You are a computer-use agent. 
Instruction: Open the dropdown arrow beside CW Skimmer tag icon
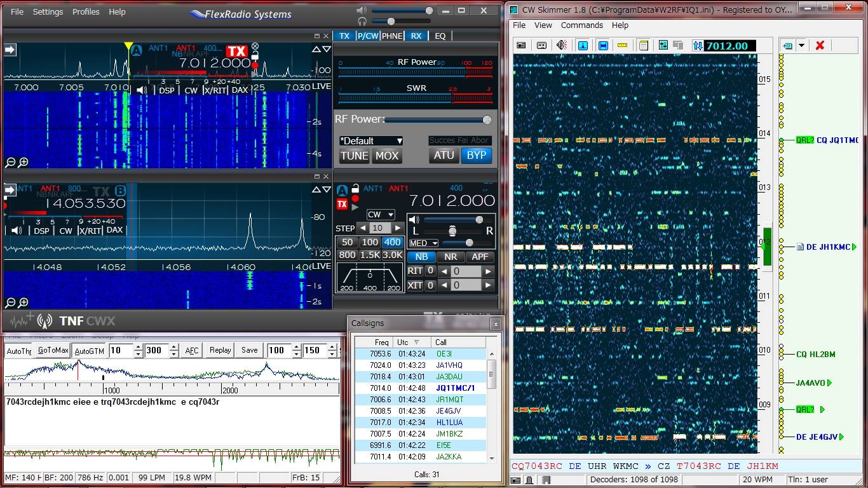[801, 45]
